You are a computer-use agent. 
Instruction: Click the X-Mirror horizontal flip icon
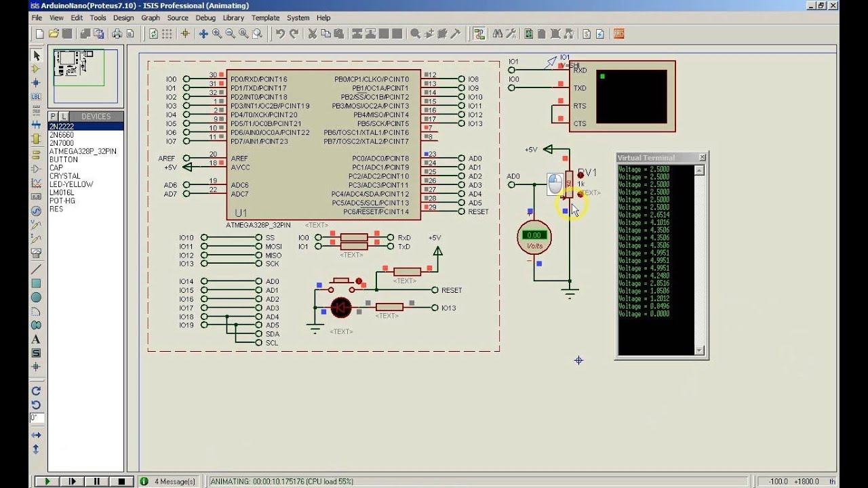click(36, 435)
